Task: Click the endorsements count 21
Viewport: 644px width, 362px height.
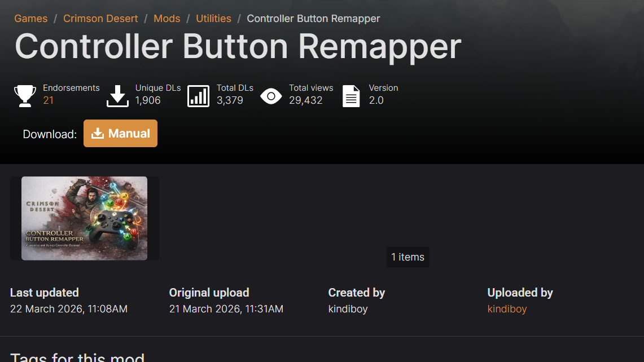Action: pos(49,100)
